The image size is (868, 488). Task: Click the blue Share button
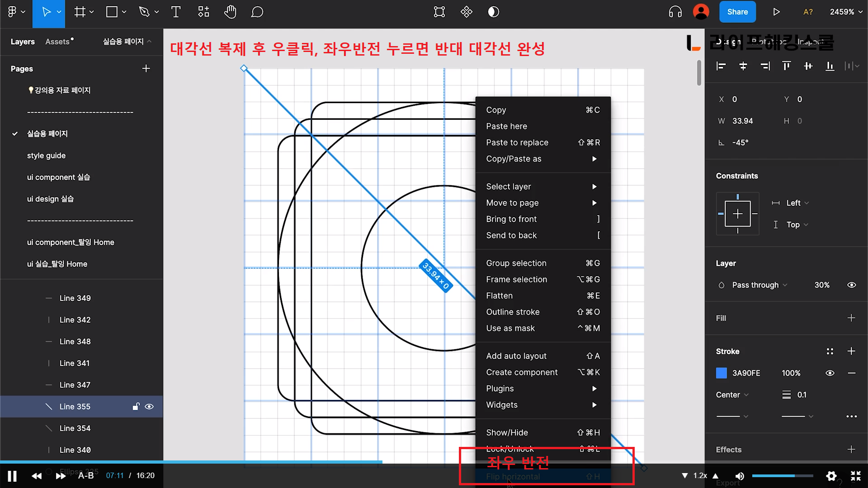(x=737, y=12)
